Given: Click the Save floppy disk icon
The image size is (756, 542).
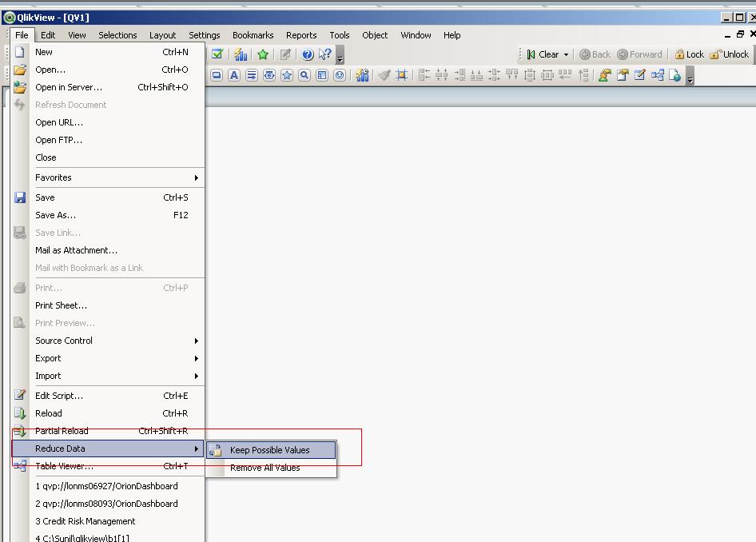Looking at the screenshot, I should (20, 197).
